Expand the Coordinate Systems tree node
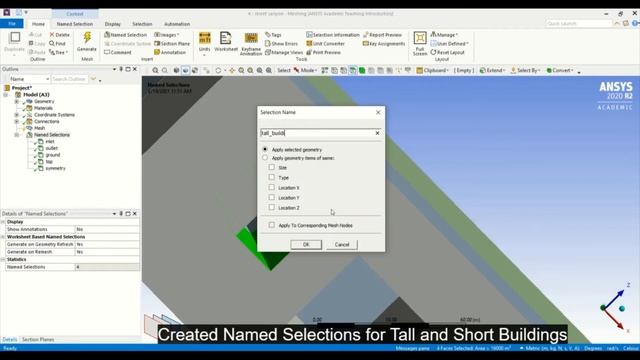Screen dimensions: 640x360 click(16, 115)
